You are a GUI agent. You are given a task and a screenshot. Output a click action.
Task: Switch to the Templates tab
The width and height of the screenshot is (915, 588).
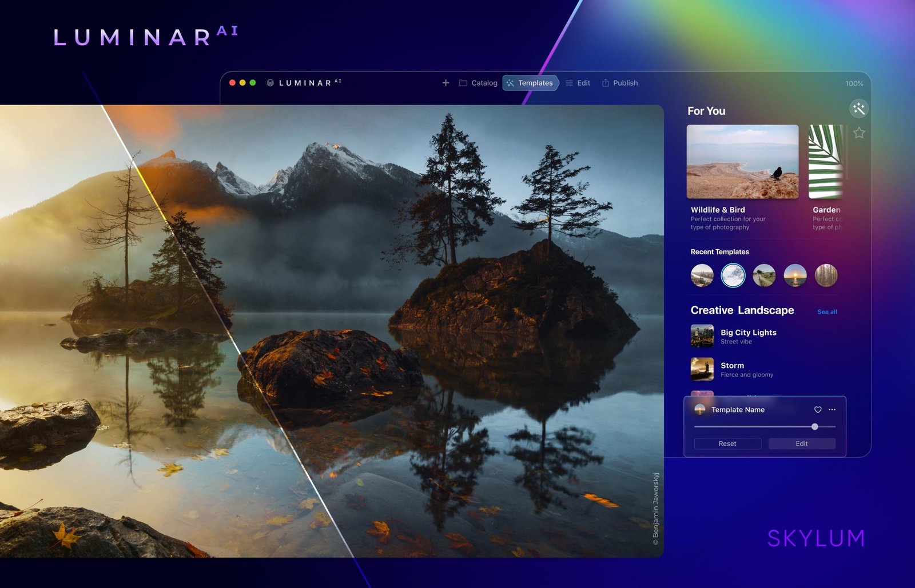click(x=530, y=83)
